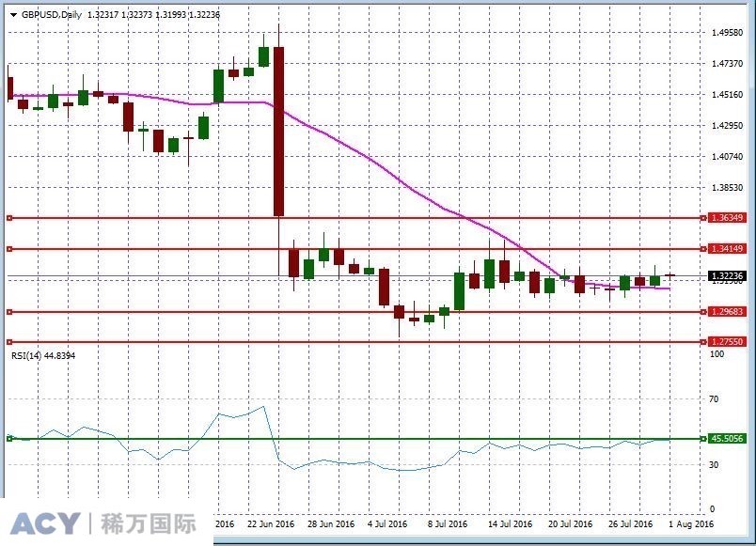This screenshot has width=756, height=546.
Task: Click the GBPUSD,Daily chart title text
Action: point(52,15)
